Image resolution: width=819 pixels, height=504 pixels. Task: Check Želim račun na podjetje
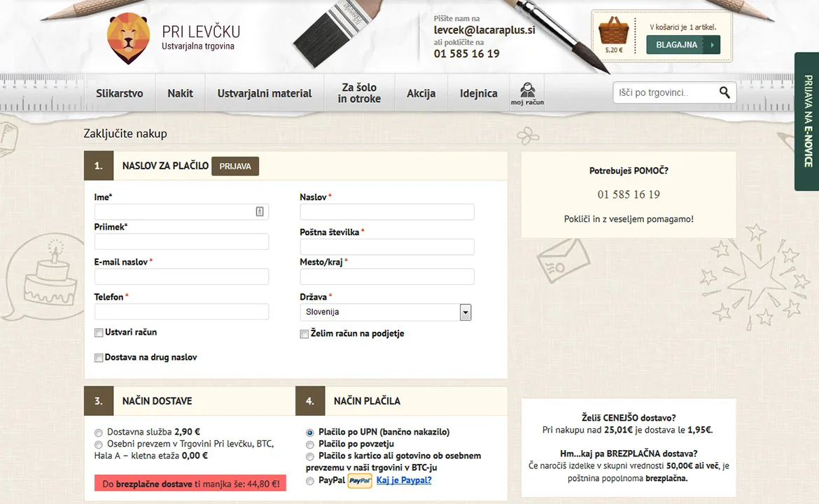(x=304, y=335)
